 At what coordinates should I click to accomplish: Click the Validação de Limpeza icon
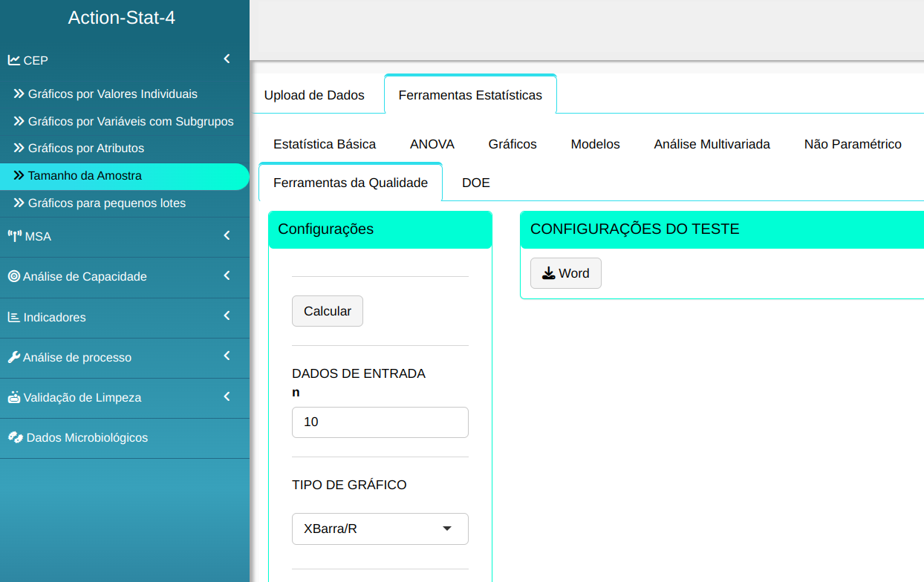point(14,397)
